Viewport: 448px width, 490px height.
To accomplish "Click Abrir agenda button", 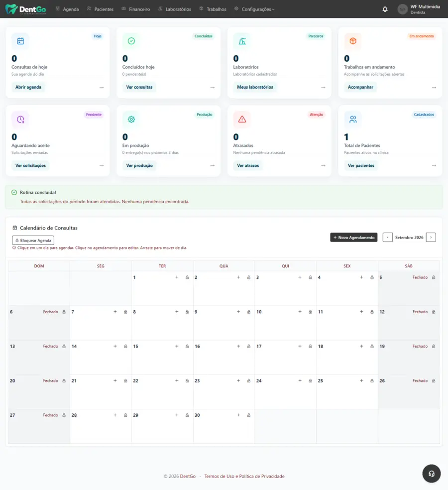I will pyautogui.click(x=28, y=87).
